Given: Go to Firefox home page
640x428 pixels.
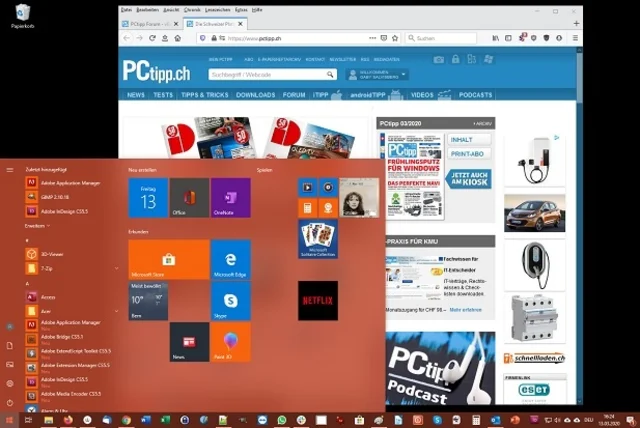Looking at the screenshot, I should coord(178,38).
